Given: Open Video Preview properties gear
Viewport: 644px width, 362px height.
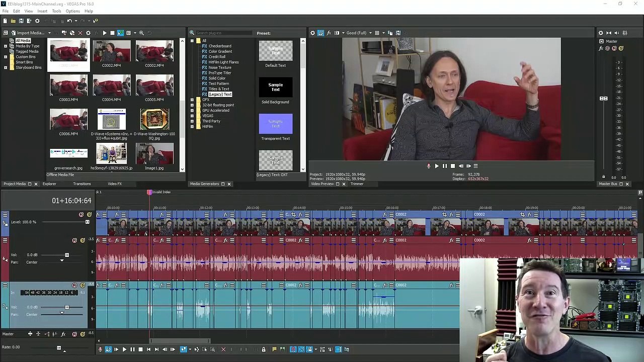Looking at the screenshot, I should click(312, 33).
